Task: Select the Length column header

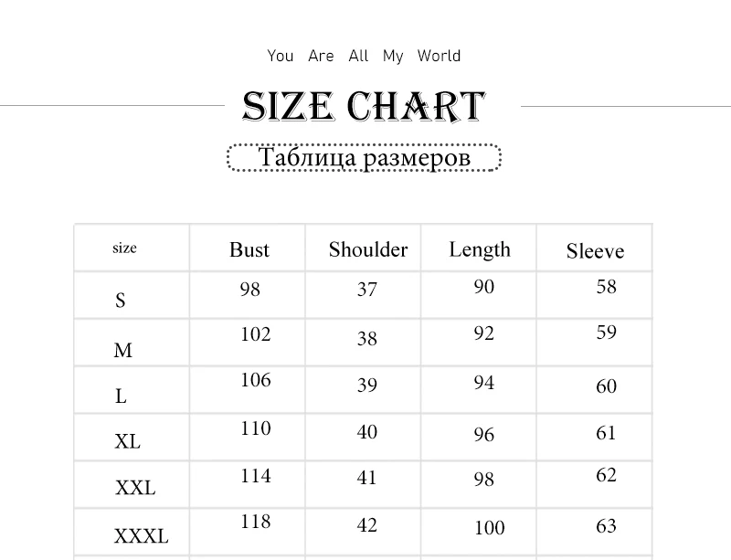Action: coord(480,250)
